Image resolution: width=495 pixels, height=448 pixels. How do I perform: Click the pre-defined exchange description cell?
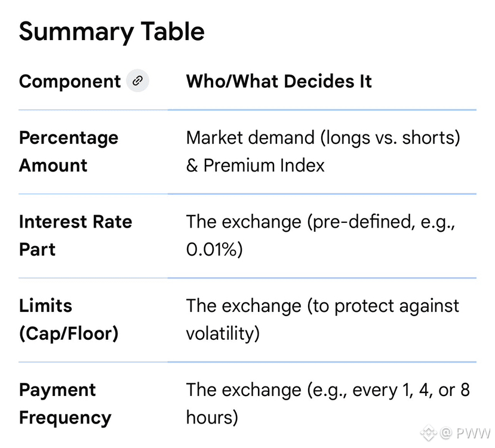click(323, 235)
